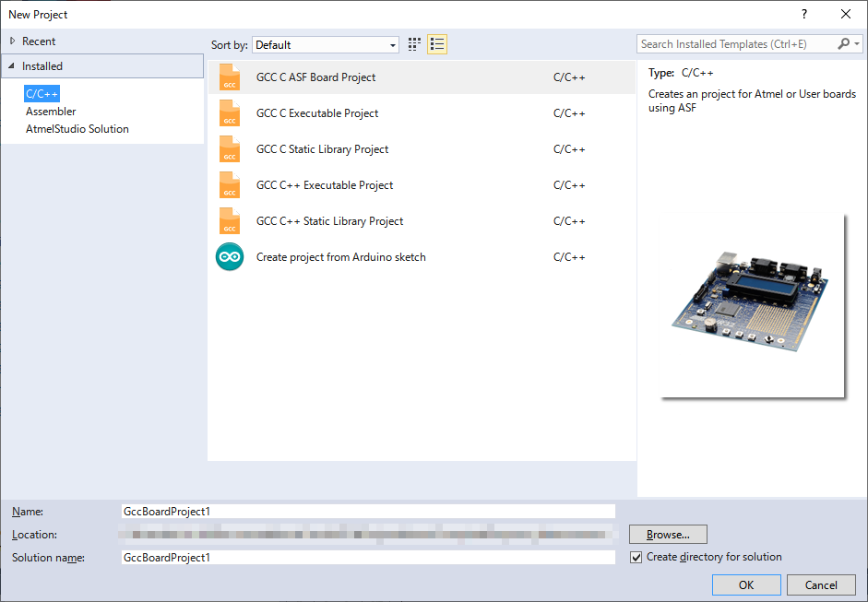This screenshot has height=602, width=868.
Task: Select GCC C++ Static Library Project text
Action: pos(329,221)
